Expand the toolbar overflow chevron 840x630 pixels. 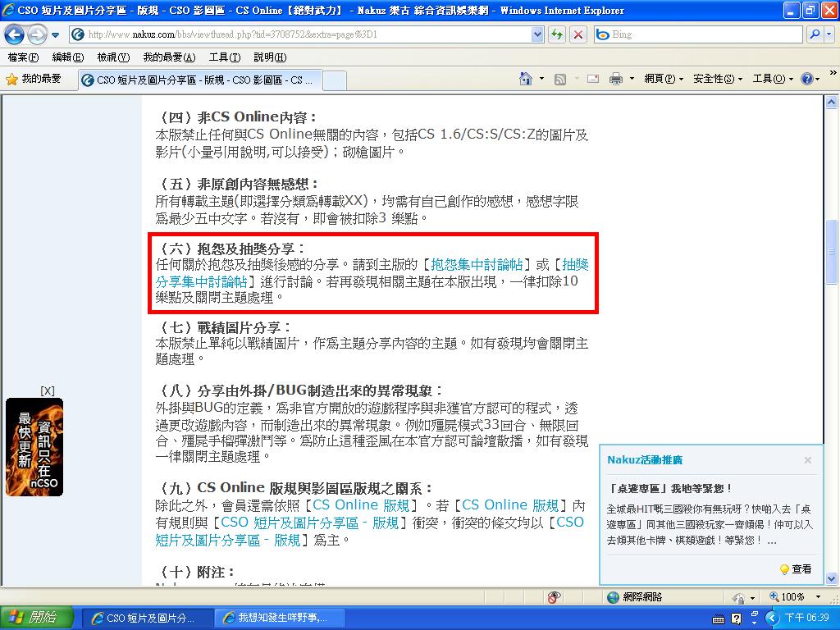click(833, 73)
